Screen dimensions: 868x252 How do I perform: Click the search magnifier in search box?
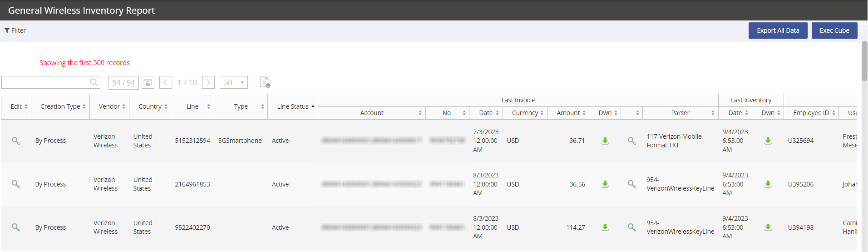pos(94,82)
